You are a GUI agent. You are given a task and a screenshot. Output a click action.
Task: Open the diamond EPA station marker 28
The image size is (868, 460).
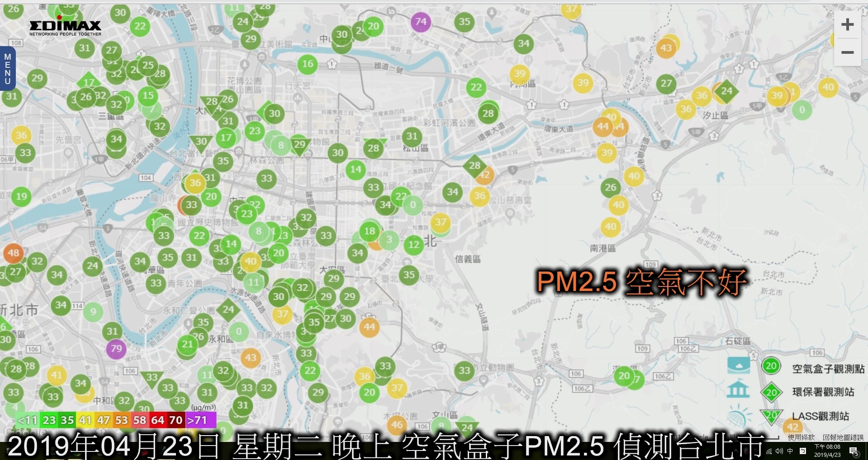(474, 165)
